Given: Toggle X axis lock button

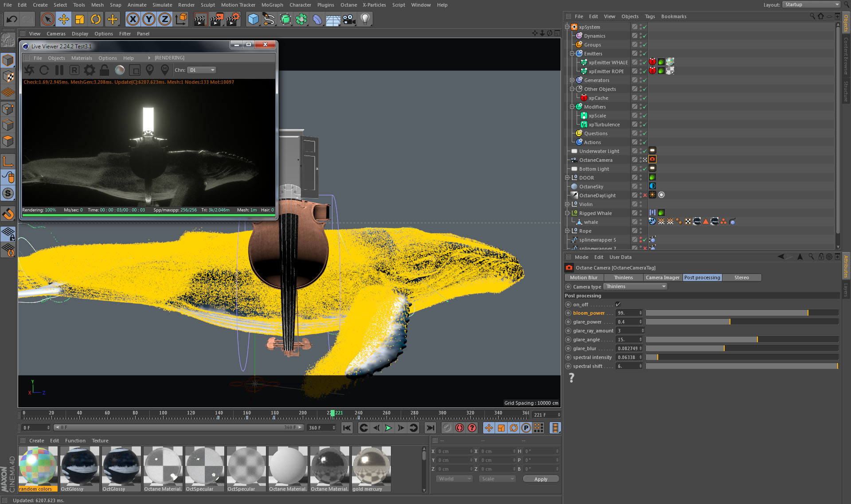Looking at the screenshot, I should coord(133,19).
